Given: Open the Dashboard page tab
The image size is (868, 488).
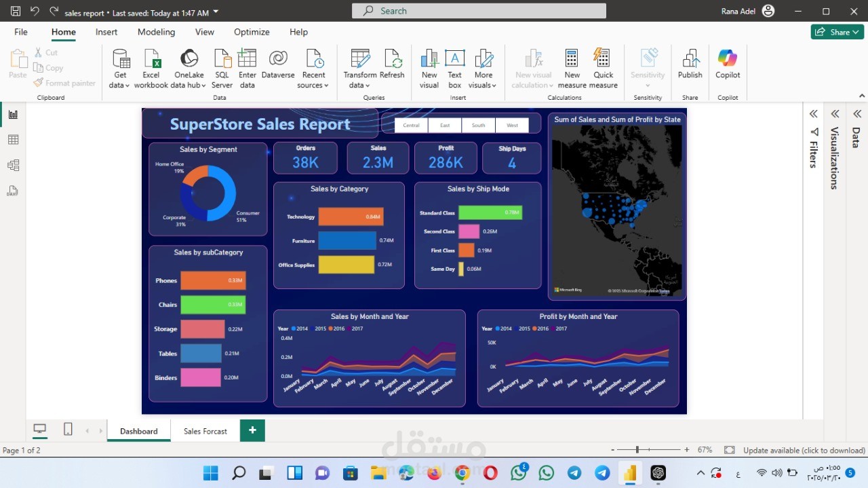Looking at the screenshot, I should click(139, 431).
